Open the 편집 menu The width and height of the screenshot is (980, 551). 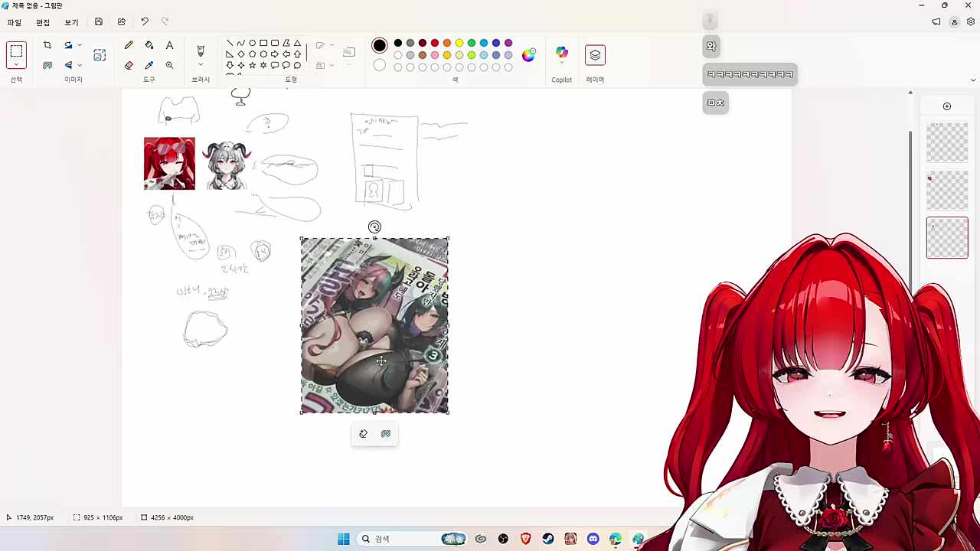43,22
